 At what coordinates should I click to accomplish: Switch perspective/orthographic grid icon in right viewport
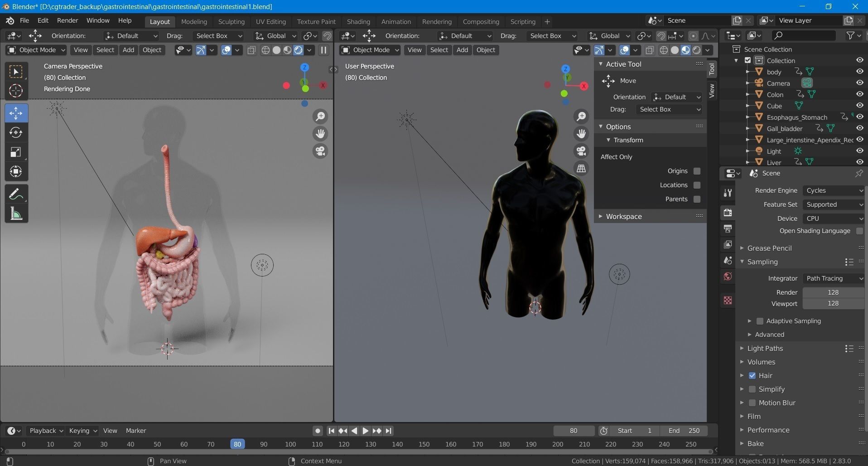click(x=581, y=168)
